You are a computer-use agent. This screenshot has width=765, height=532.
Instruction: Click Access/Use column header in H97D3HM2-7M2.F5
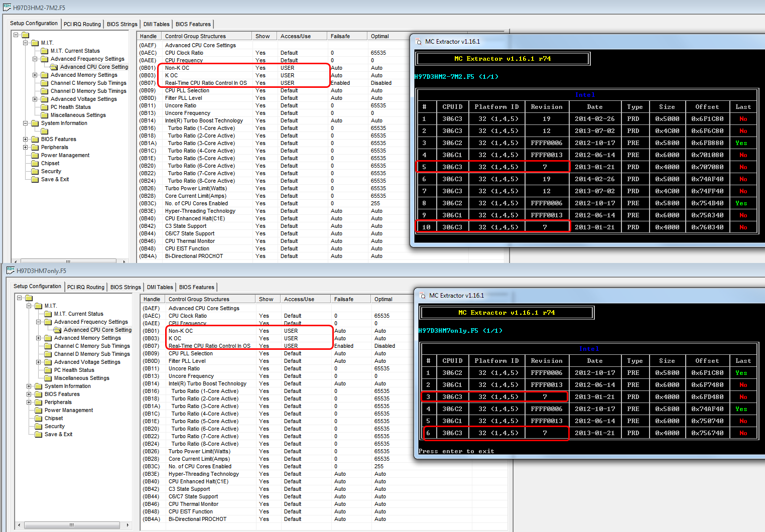tap(301, 36)
